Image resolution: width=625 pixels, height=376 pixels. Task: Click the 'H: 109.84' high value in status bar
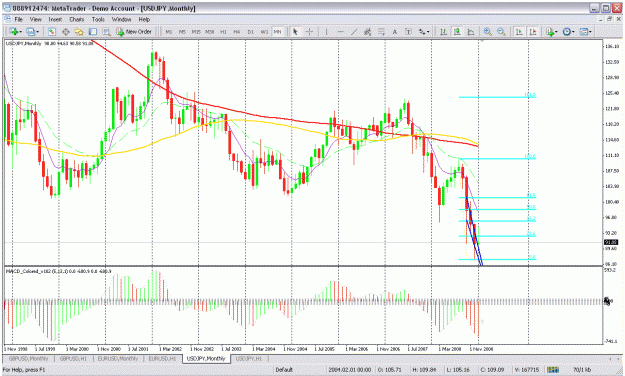pos(424,370)
